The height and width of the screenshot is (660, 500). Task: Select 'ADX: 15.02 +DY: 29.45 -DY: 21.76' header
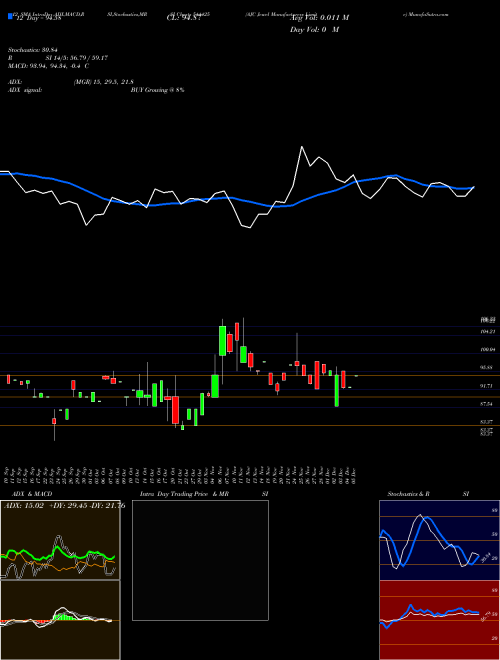click(64, 506)
